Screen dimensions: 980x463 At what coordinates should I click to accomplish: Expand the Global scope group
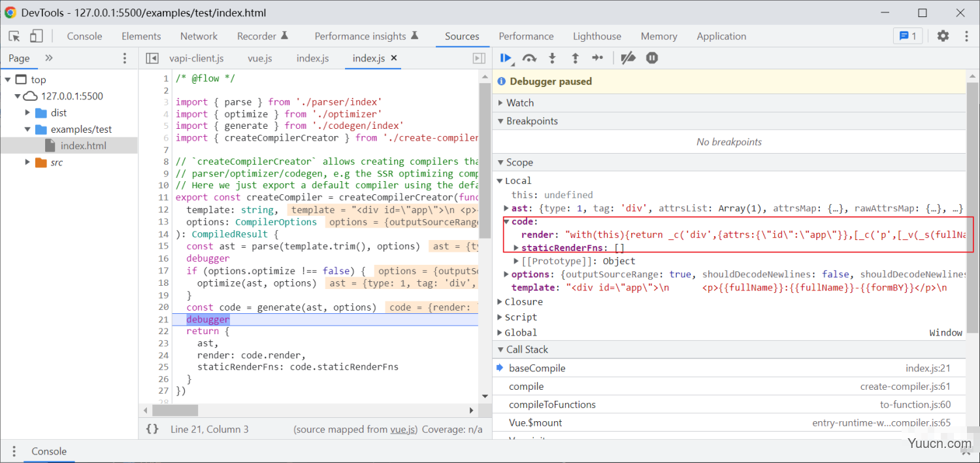coord(499,333)
